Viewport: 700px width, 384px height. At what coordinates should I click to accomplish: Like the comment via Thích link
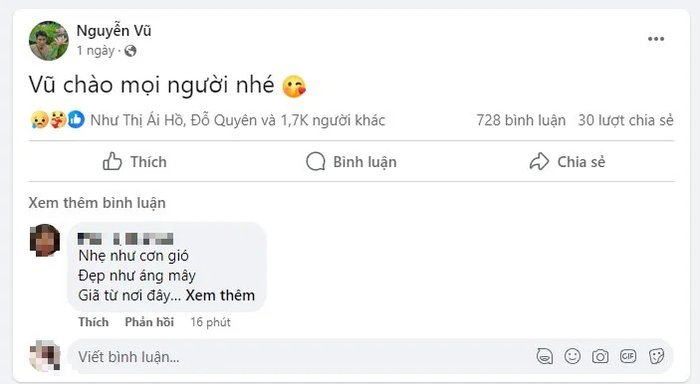click(x=93, y=322)
